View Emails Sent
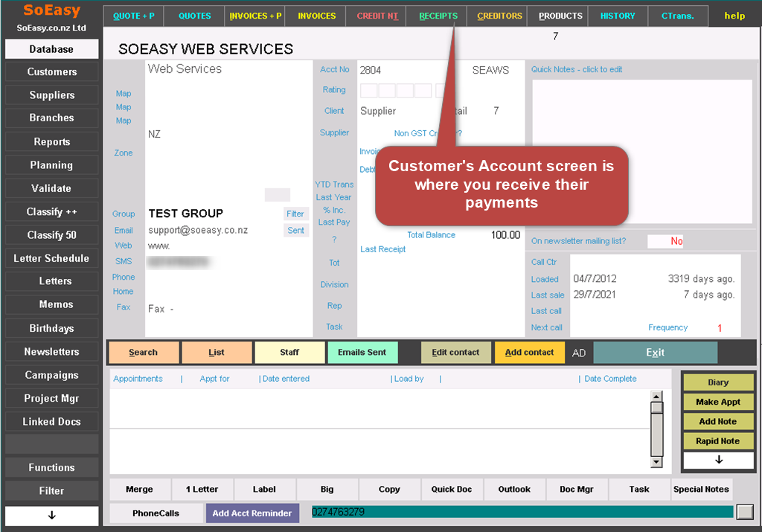The image size is (762, 532). click(362, 353)
